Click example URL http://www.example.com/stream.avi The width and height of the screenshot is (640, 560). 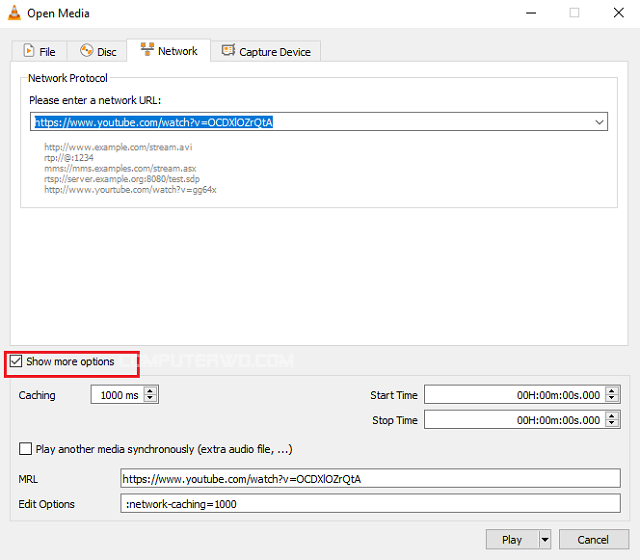click(118, 147)
